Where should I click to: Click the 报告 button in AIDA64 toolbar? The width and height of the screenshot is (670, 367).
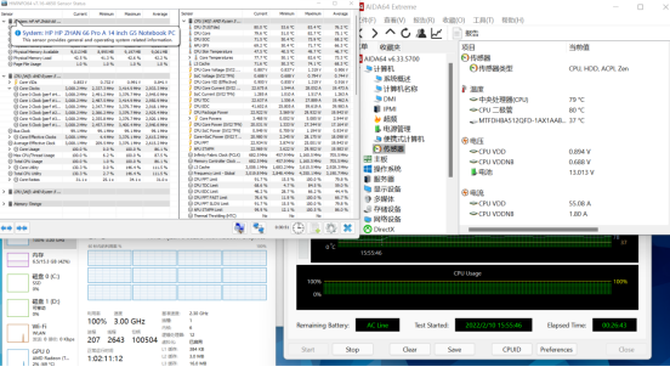pos(466,33)
